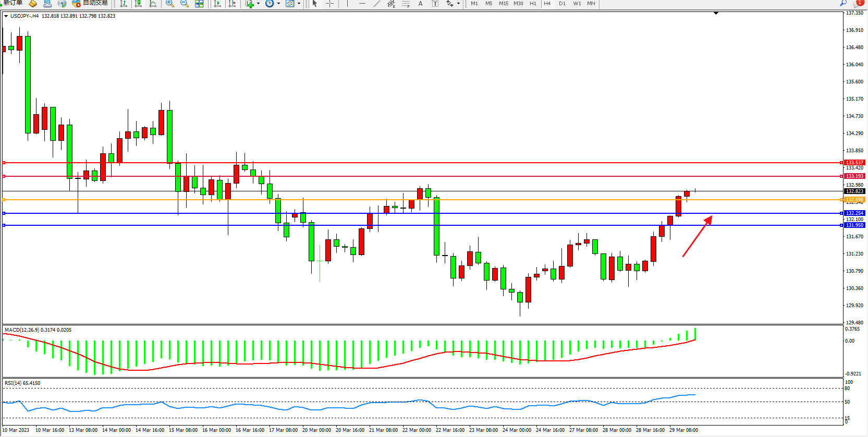Switch chart to candlestick mode
868x437 pixels.
click(138, 4)
